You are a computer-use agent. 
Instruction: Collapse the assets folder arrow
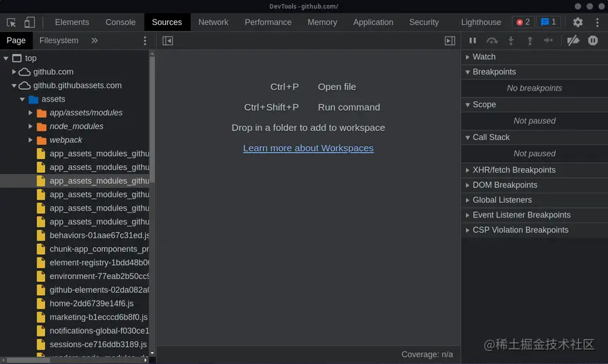[x=23, y=99]
